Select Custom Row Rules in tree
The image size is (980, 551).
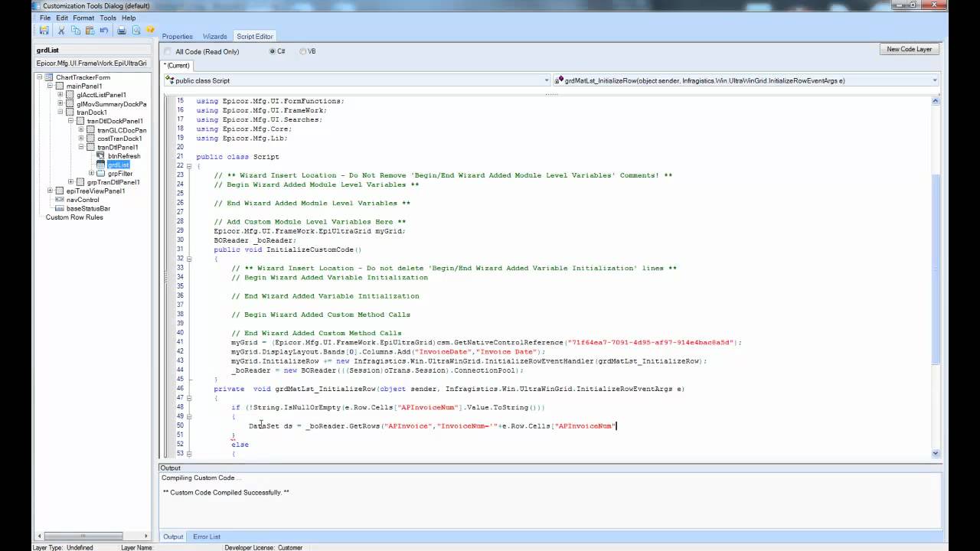click(x=74, y=217)
